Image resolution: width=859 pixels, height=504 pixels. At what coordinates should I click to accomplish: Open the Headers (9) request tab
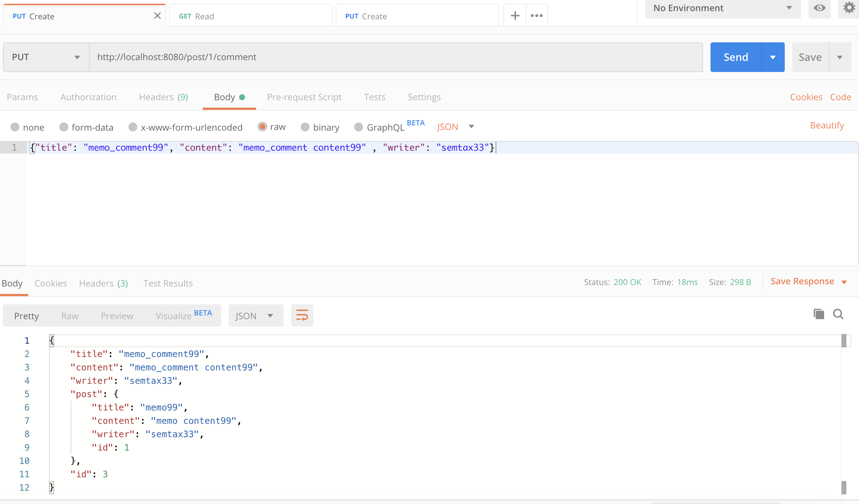pos(163,97)
